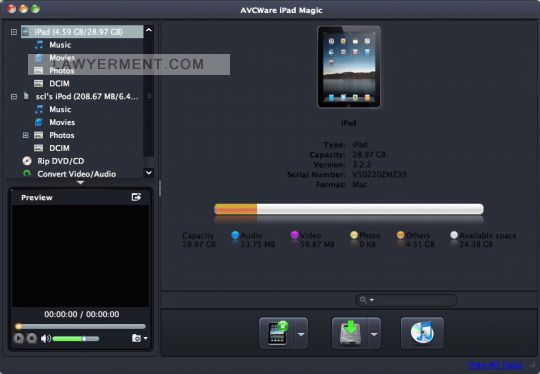Click sidebar scroll up arrow

point(149,30)
